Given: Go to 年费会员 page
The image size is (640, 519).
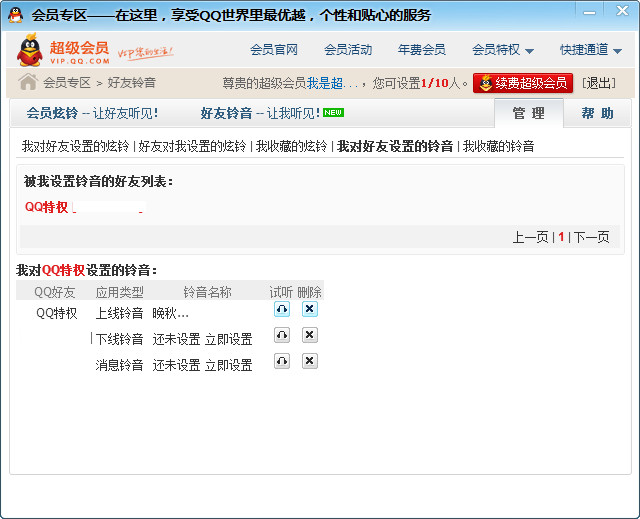Looking at the screenshot, I should click(422, 50).
